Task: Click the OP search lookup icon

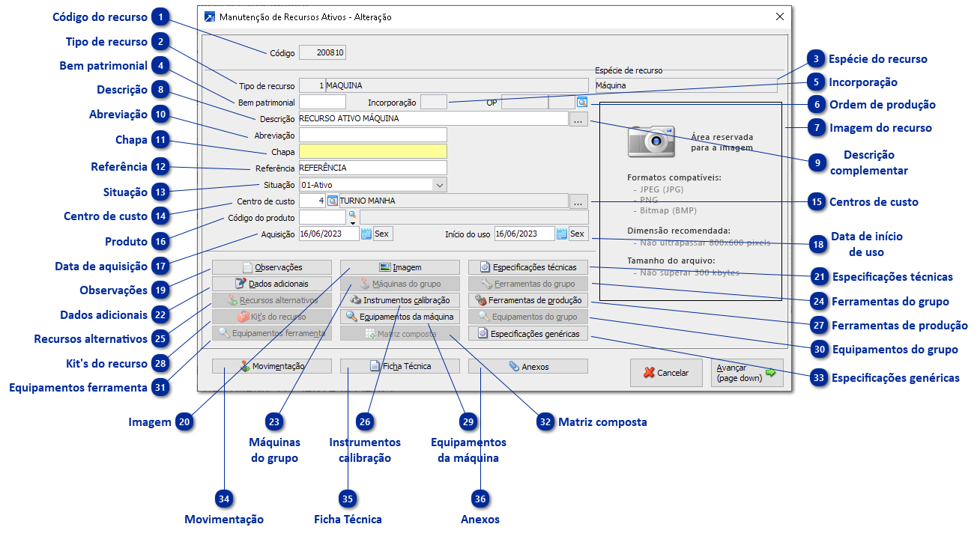Action: pyautogui.click(x=582, y=102)
